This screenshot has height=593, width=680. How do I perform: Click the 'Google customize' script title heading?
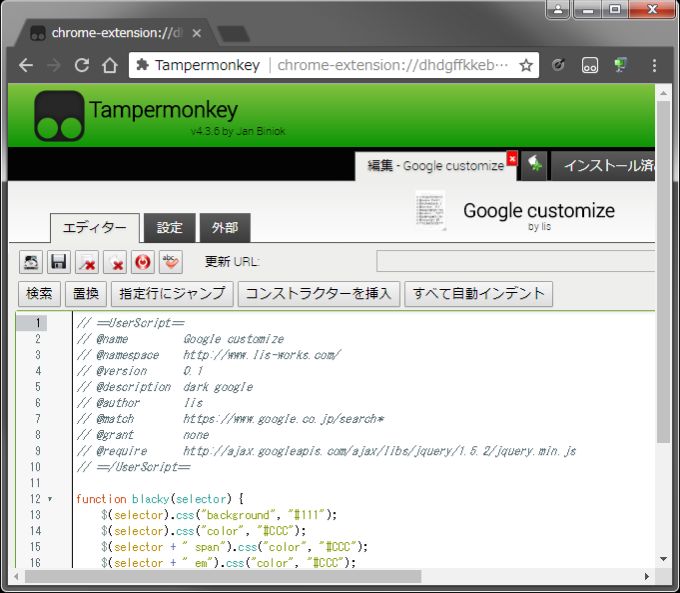539,211
